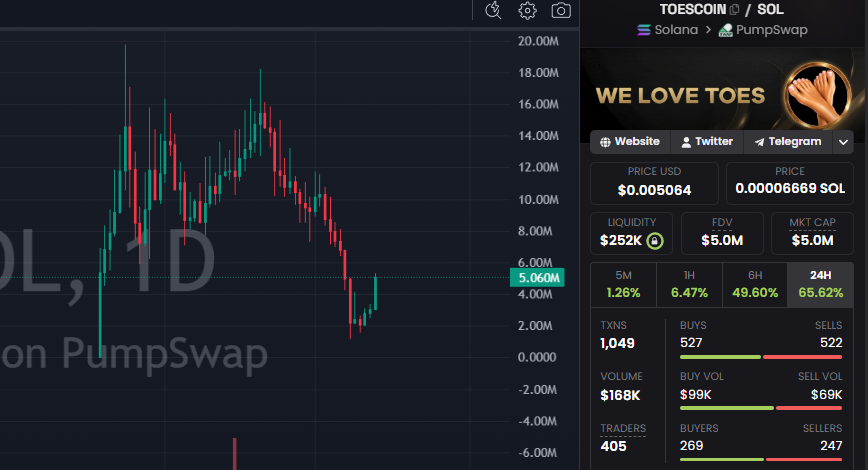The width and height of the screenshot is (868, 470).
Task: Open the Telegram link
Action: [x=788, y=142]
